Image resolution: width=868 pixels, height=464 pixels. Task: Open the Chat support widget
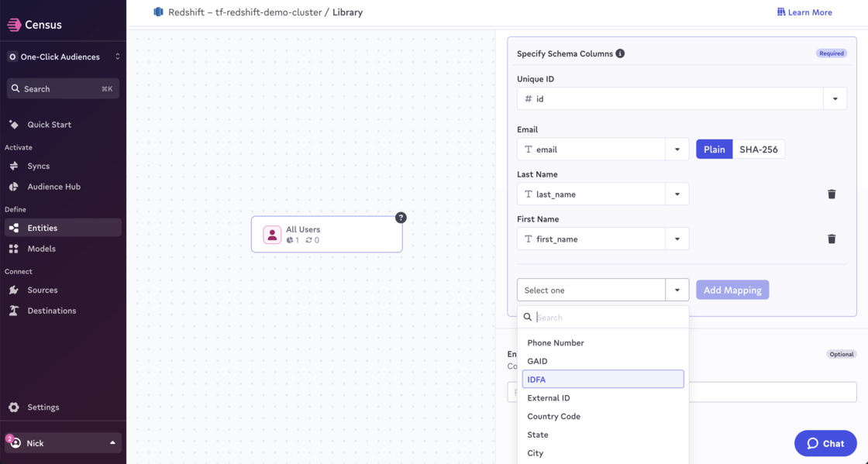coord(825,443)
